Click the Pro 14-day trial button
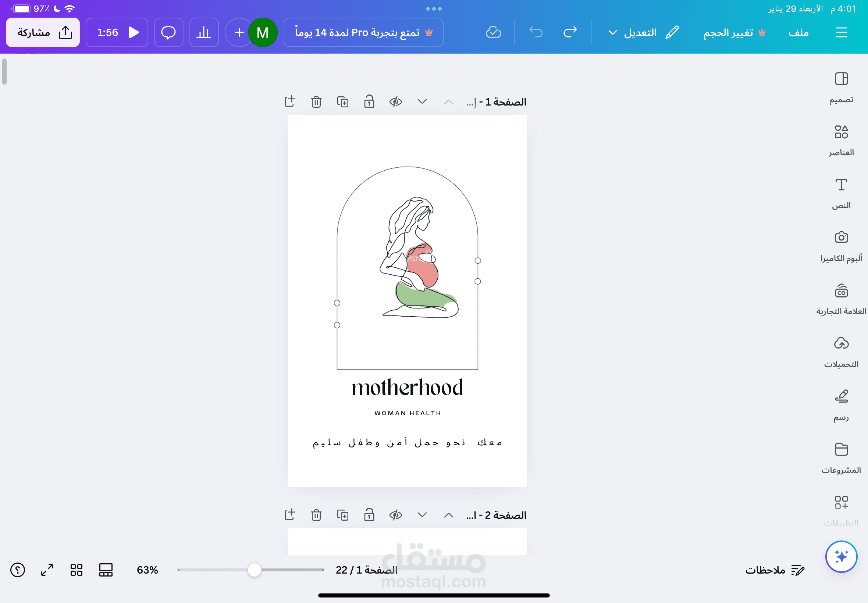This screenshot has width=868, height=603. click(x=363, y=32)
